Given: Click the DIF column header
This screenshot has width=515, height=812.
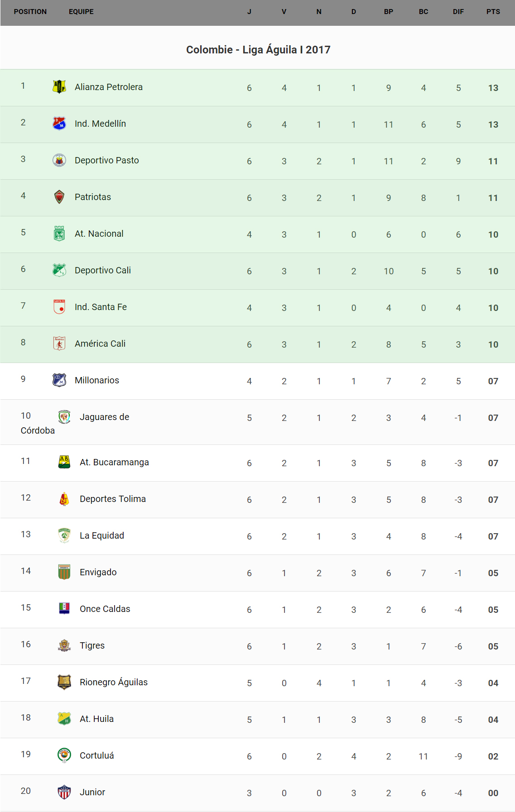Looking at the screenshot, I should [x=458, y=12].
